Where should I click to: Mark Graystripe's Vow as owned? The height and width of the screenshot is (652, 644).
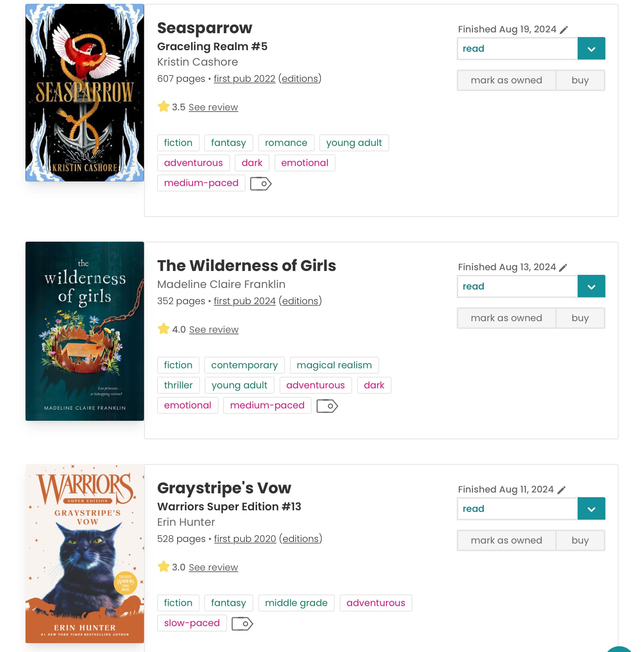click(x=506, y=540)
